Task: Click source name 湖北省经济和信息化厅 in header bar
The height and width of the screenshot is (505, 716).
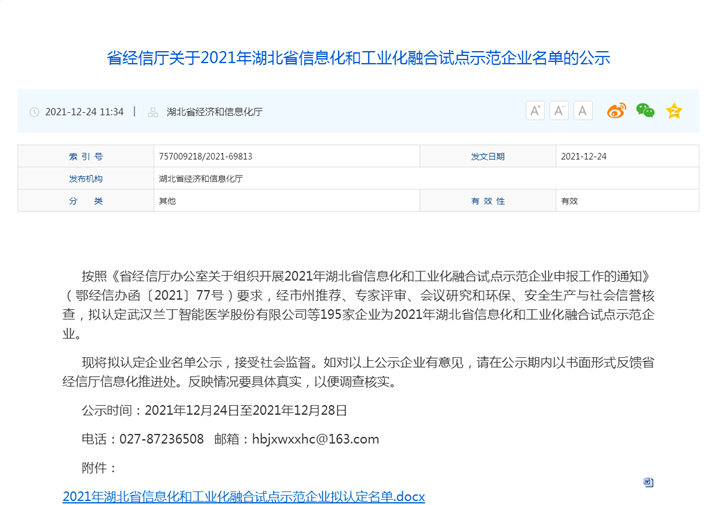Action: [215, 112]
